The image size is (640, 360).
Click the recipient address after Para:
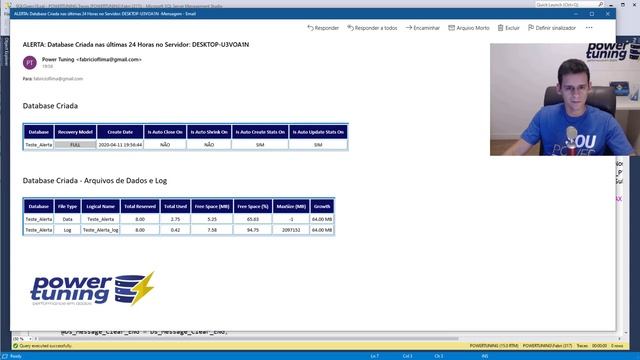tap(58, 79)
